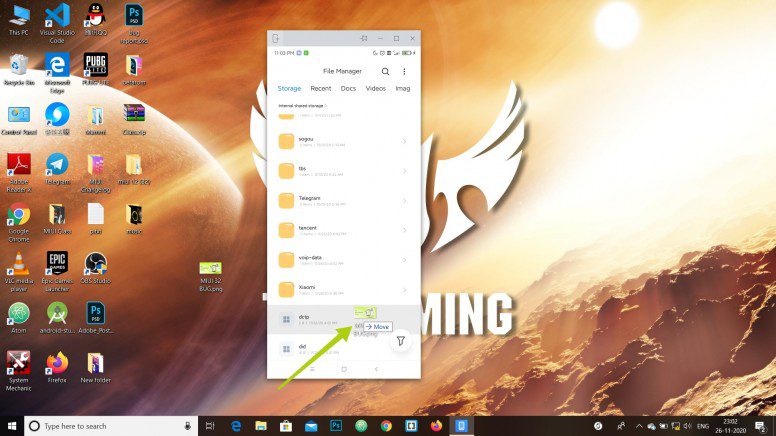Click the phone icon in mirror window title bar

[x=276, y=39]
